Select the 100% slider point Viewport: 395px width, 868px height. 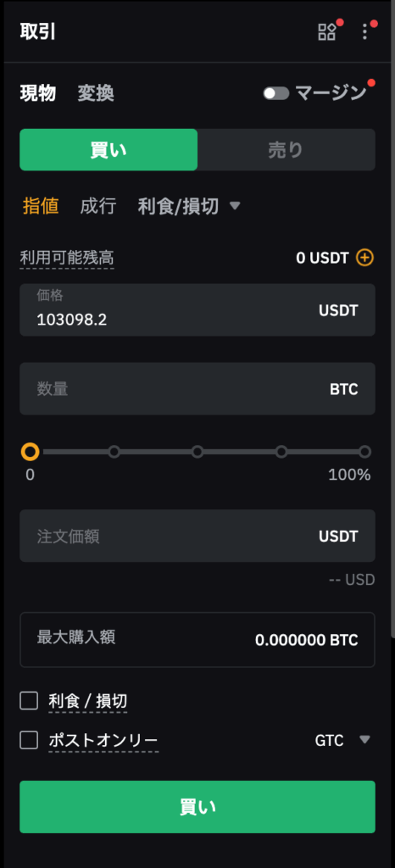[x=364, y=452]
